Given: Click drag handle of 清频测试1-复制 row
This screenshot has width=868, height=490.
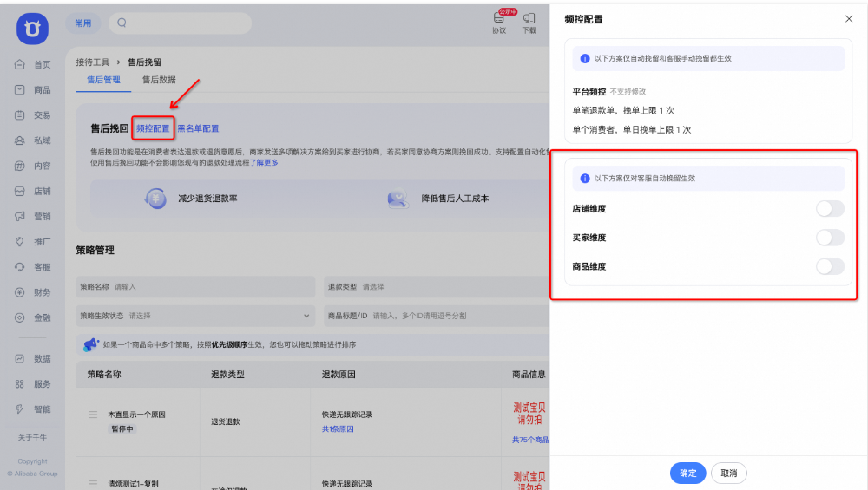Looking at the screenshot, I should point(93,483).
